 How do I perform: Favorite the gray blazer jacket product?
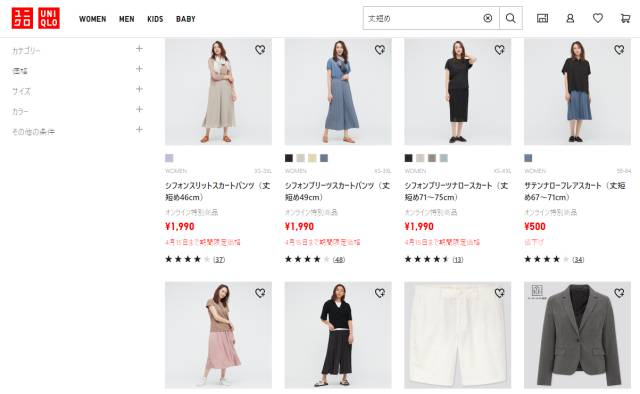point(619,293)
